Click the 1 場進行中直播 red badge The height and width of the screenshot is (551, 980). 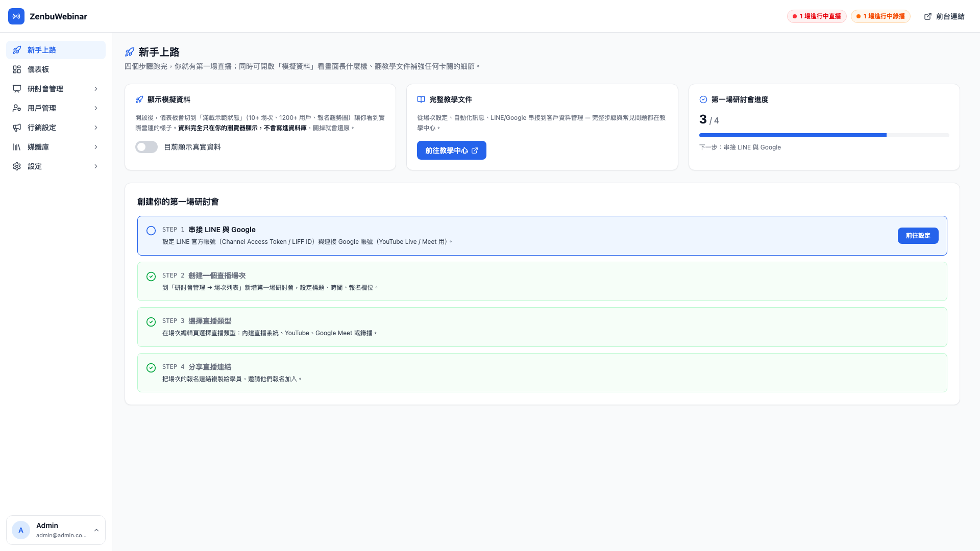click(x=817, y=16)
